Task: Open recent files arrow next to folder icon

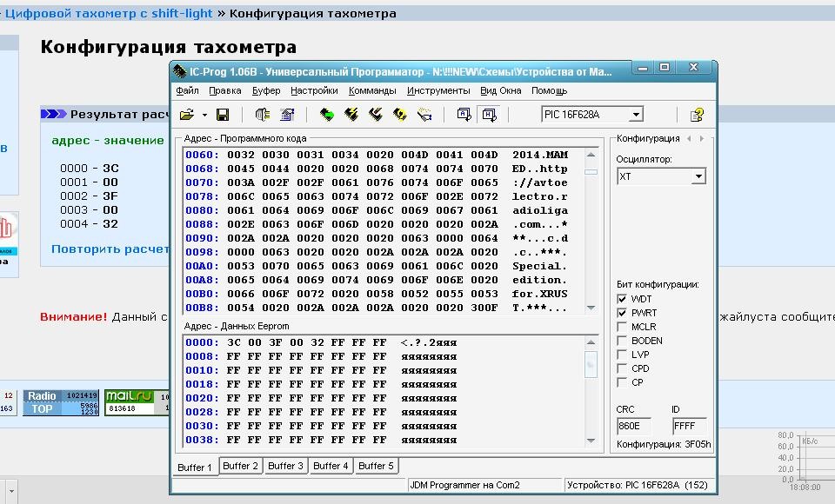Action: click(204, 115)
